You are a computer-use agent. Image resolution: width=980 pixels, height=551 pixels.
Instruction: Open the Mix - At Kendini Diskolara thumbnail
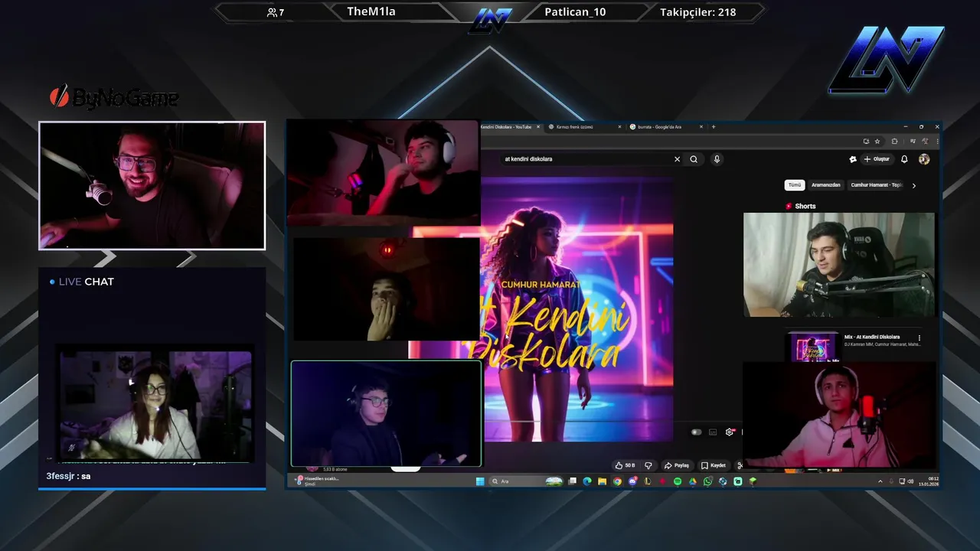coord(813,347)
